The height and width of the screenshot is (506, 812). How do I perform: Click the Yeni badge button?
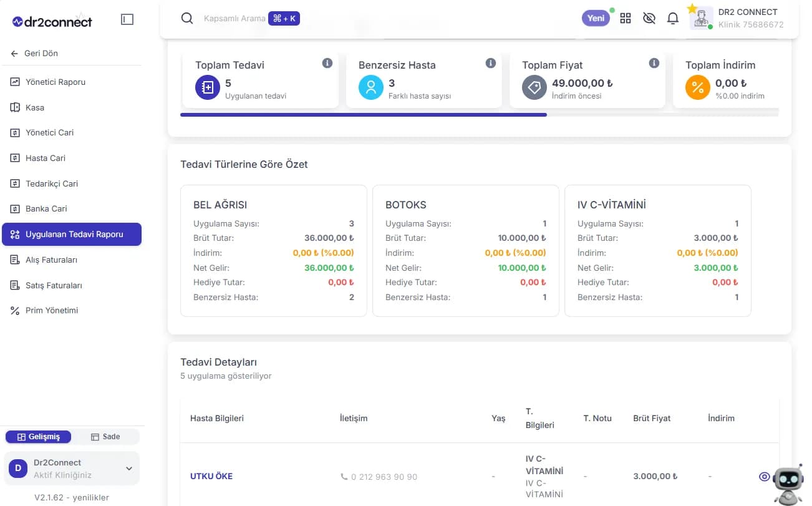point(596,18)
